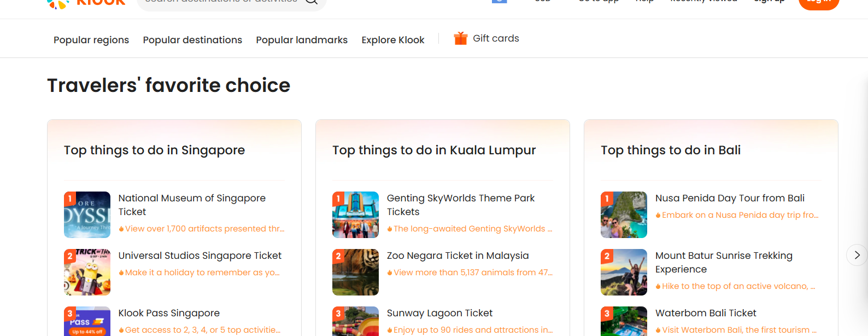868x336 pixels.
Task: Expand the Popular destinations menu
Action: coord(192,40)
